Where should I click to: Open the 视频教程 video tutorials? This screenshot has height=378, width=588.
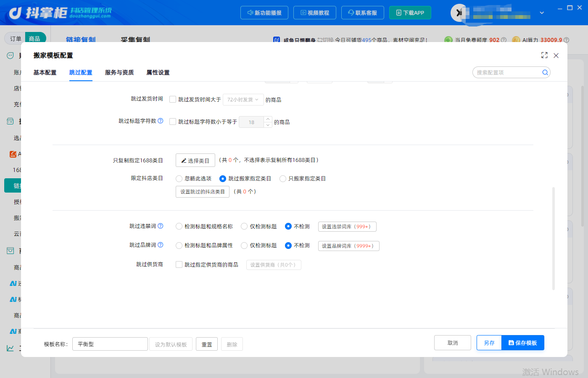click(315, 13)
